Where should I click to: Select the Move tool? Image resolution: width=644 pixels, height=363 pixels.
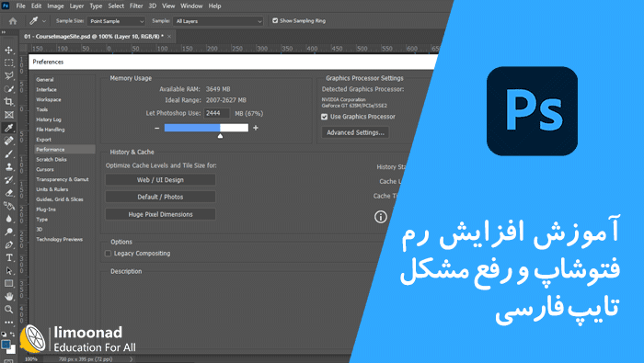(8, 50)
